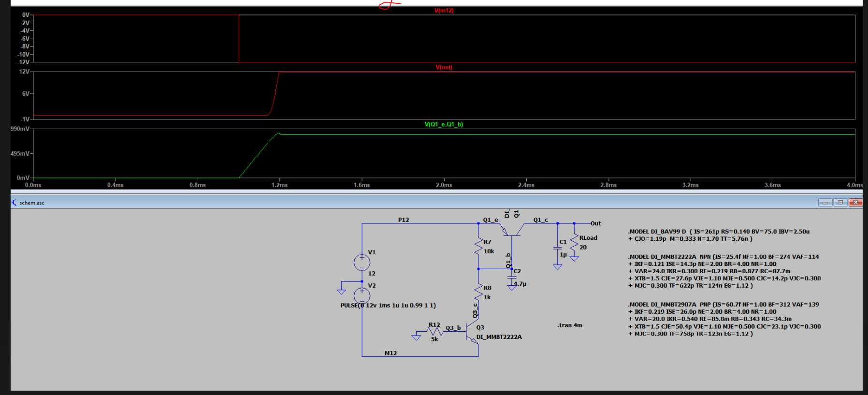The height and width of the screenshot is (395, 868).
Task: Click the V(Q1_e,Q1_b) trace label
Action: 444,124
